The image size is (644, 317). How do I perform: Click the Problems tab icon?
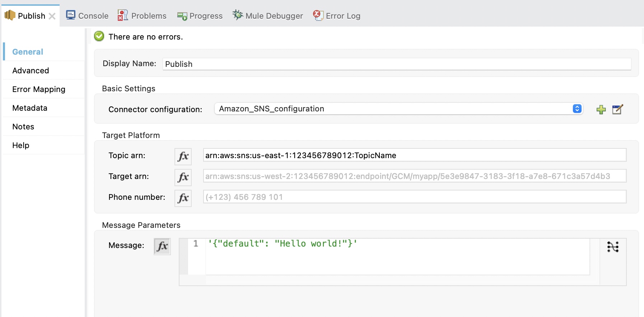(x=123, y=15)
